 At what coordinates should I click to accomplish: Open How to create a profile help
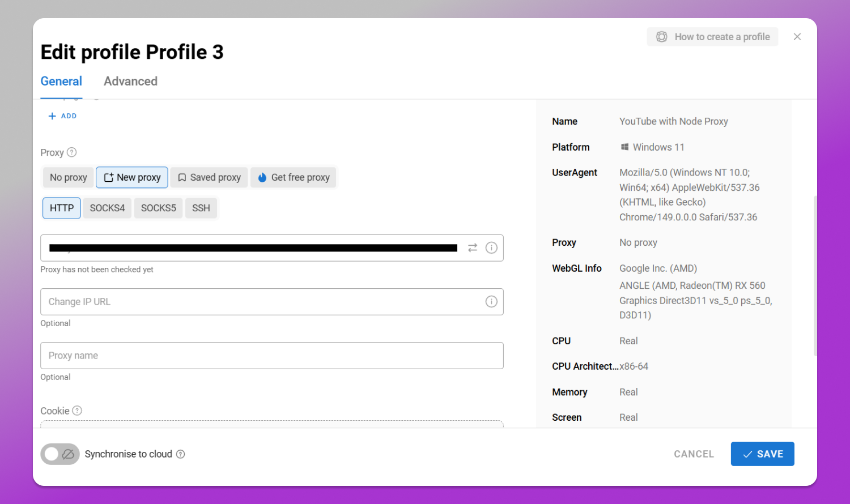(x=713, y=37)
